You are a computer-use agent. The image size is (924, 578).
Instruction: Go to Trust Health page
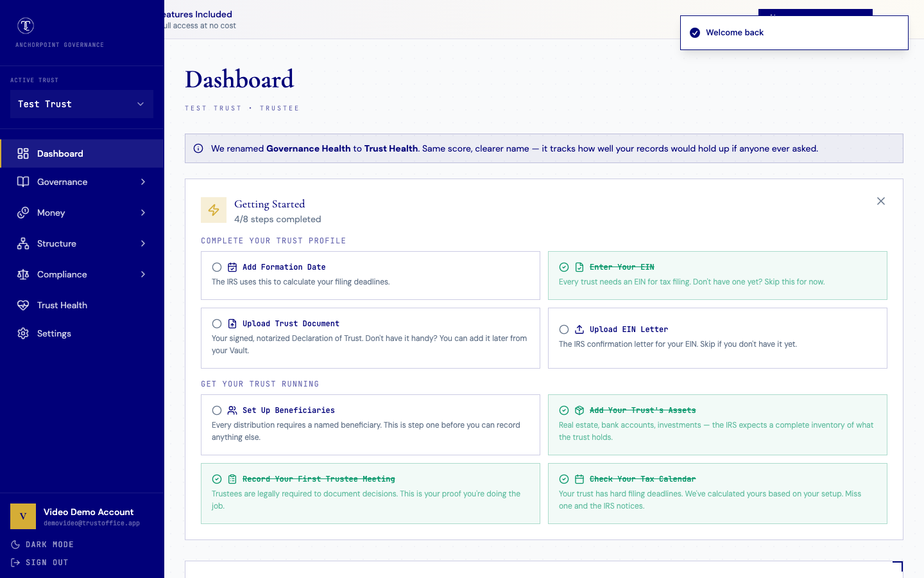[x=82, y=305]
